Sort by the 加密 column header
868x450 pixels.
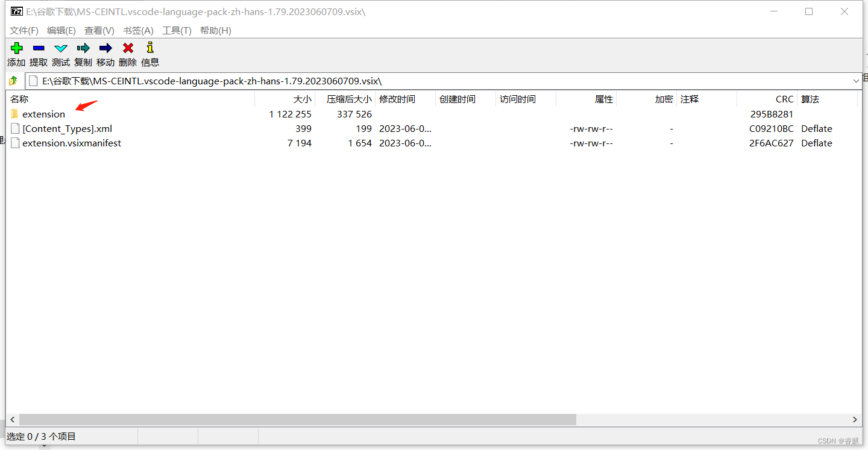tap(646, 99)
